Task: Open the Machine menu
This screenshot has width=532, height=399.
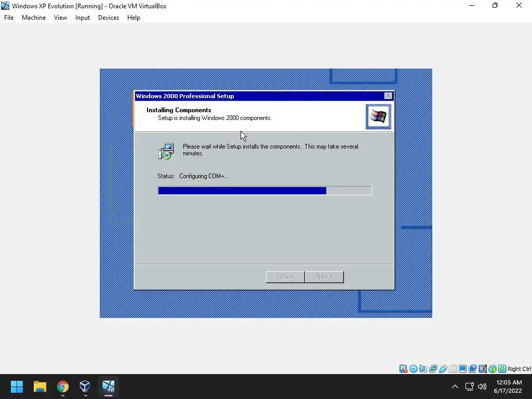Action: [34, 18]
